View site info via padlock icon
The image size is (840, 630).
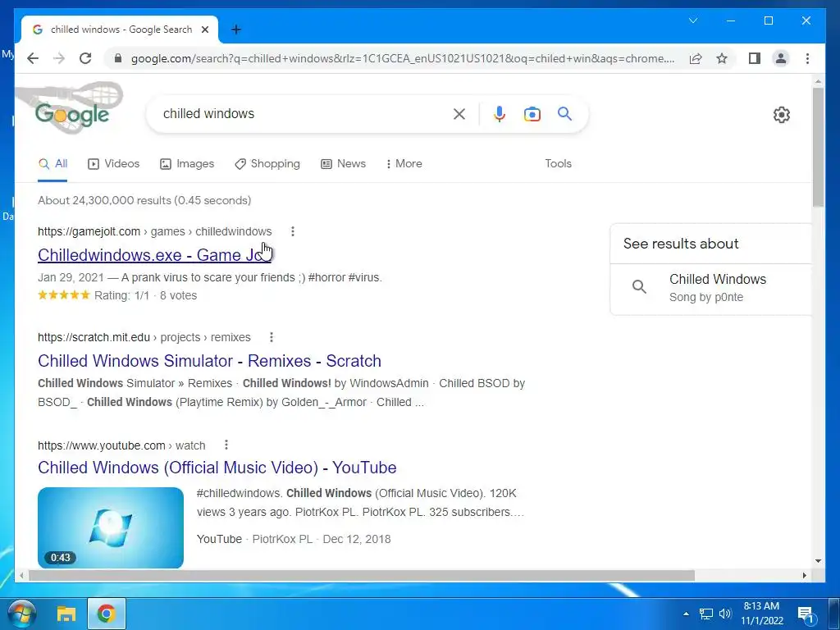click(118, 58)
